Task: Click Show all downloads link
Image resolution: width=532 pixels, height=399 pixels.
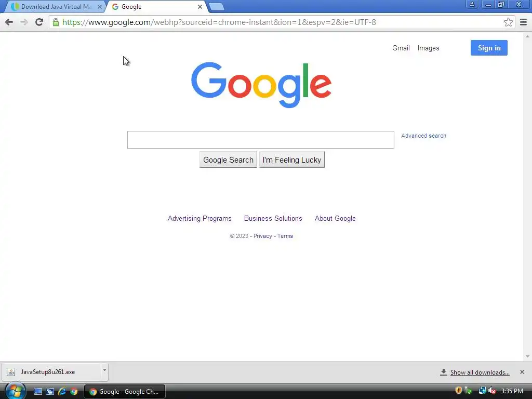Action: coord(480,373)
